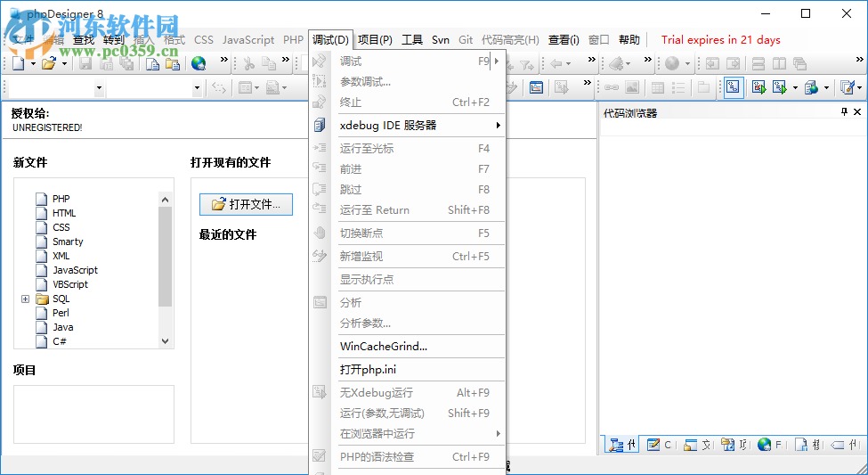Viewport: 868px width, 475px height.
Task: Click the run script green arrow icon
Action: [780, 87]
